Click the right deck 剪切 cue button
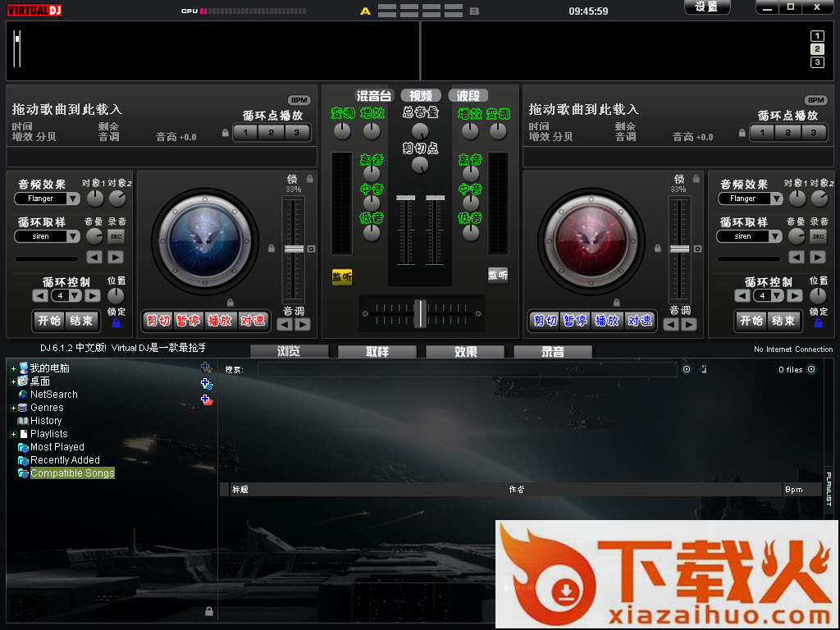Screen dimensions: 840x630 pos(545,321)
